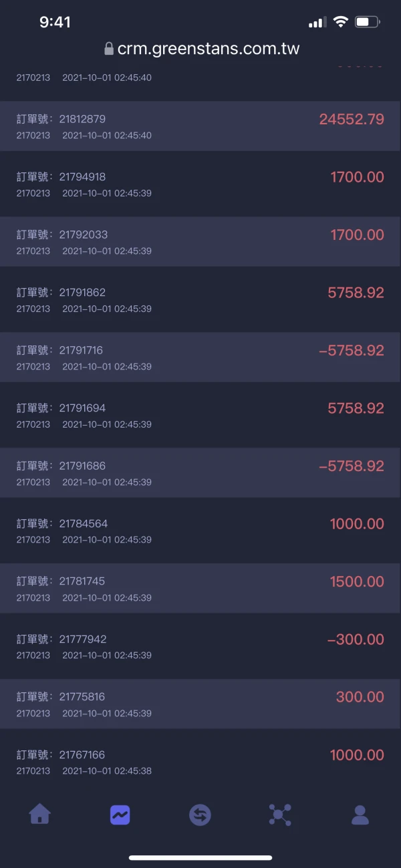The image size is (401, 868).
Task: Select order 21775816 row
Action: pos(200,704)
